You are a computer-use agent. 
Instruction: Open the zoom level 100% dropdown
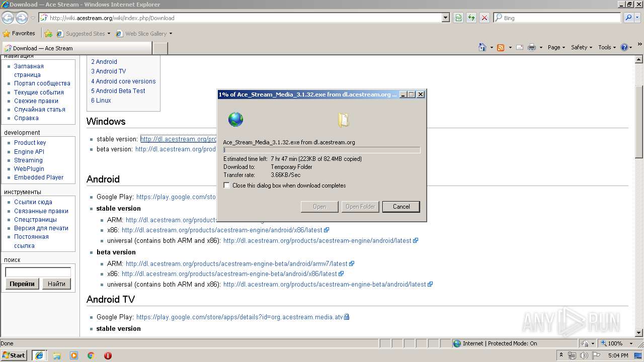[631, 343]
